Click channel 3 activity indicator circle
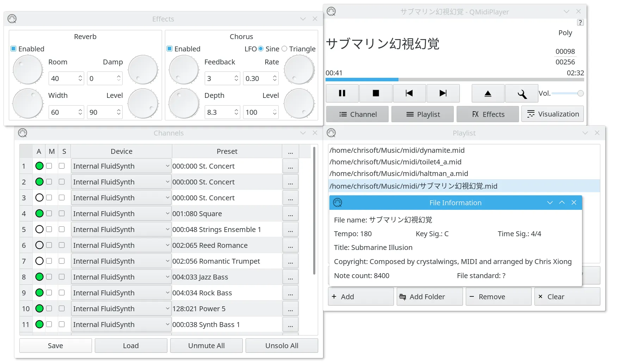 (39, 197)
